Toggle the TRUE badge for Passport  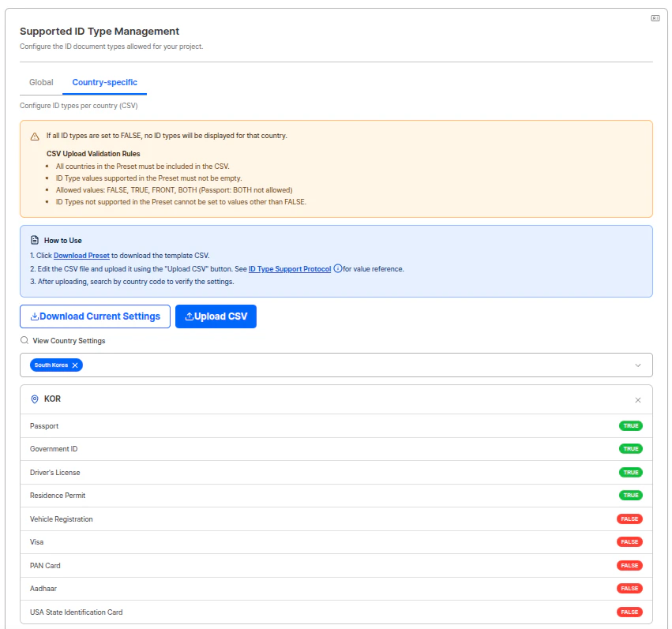(629, 425)
